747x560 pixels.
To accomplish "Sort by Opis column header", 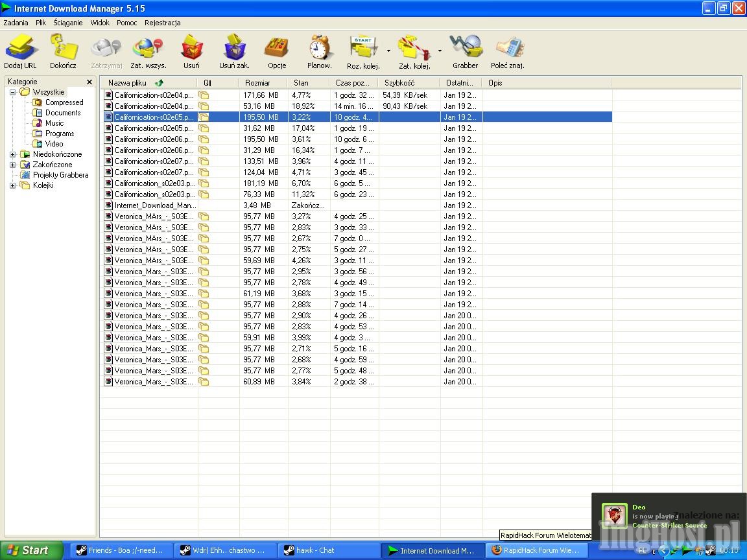I will click(x=547, y=83).
